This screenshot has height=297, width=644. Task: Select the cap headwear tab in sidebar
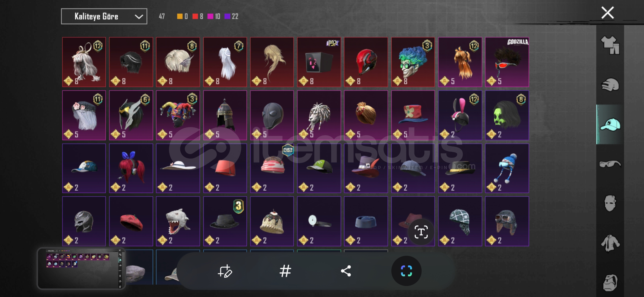click(x=610, y=125)
